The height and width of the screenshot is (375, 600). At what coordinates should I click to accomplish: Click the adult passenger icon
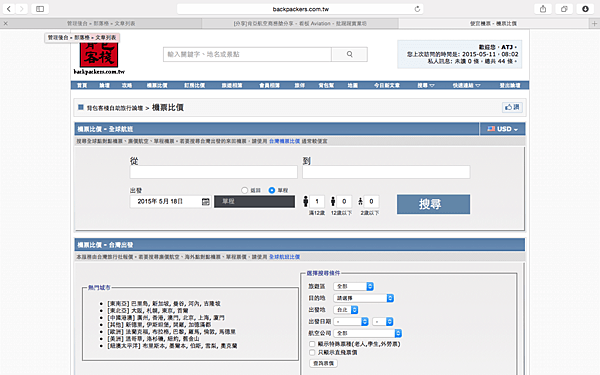click(x=305, y=201)
